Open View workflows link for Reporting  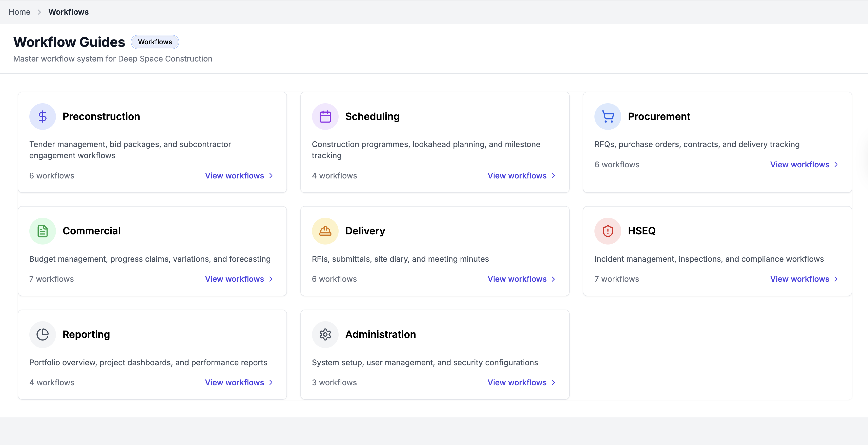[239, 383]
